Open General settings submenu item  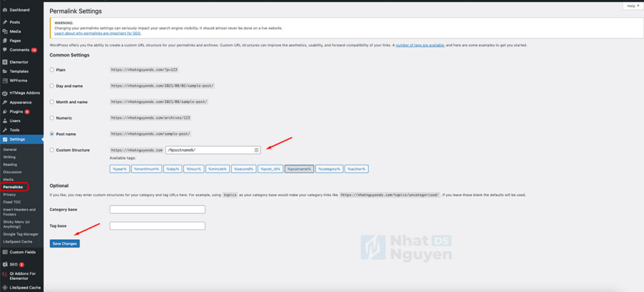10,150
